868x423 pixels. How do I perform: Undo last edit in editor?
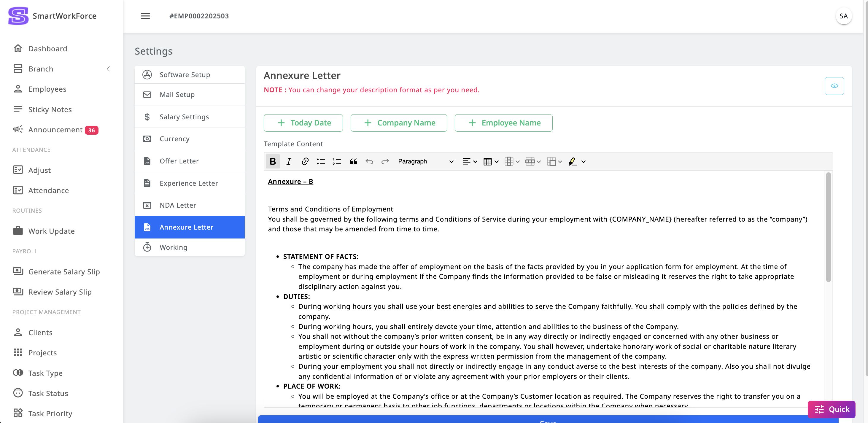(x=369, y=161)
